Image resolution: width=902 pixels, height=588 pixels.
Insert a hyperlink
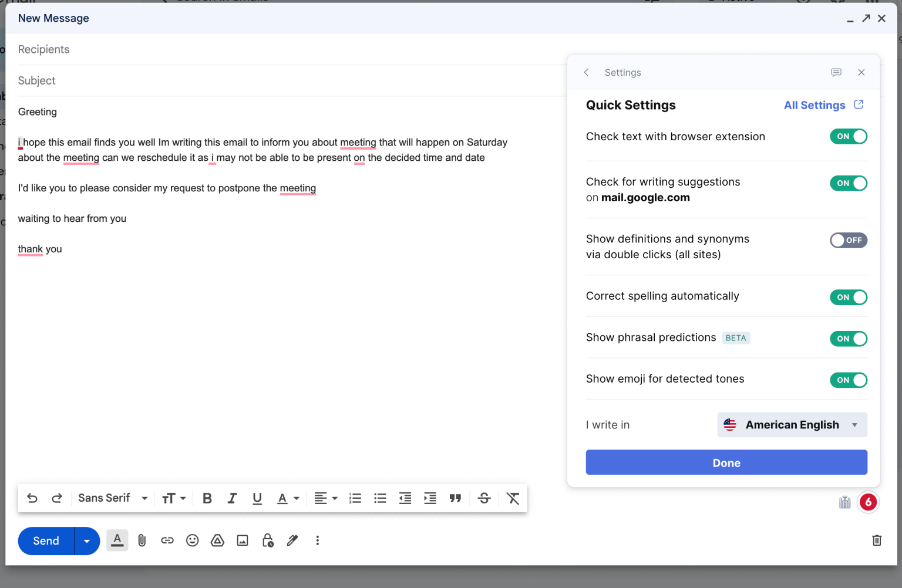pyautogui.click(x=167, y=540)
